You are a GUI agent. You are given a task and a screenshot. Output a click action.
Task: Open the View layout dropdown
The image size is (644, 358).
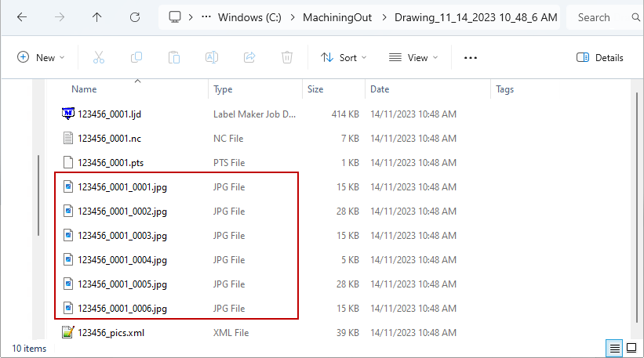[413, 57]
